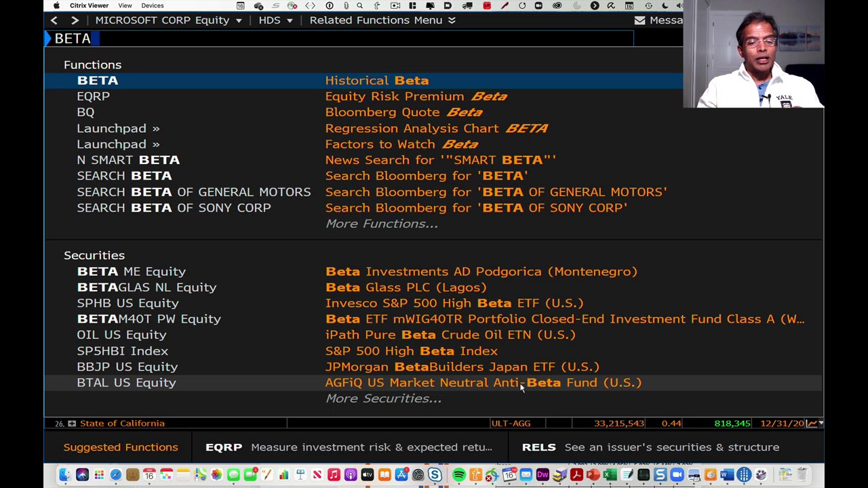The width and height of the screenshot is (868, 488).
Task: Open Excel from the Dock
Action: (x=610, y=475)
